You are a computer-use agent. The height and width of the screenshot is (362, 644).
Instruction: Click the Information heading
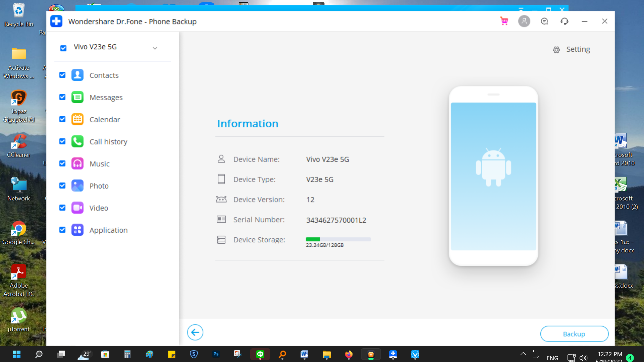pyautogui.click(x=248, y=124)
